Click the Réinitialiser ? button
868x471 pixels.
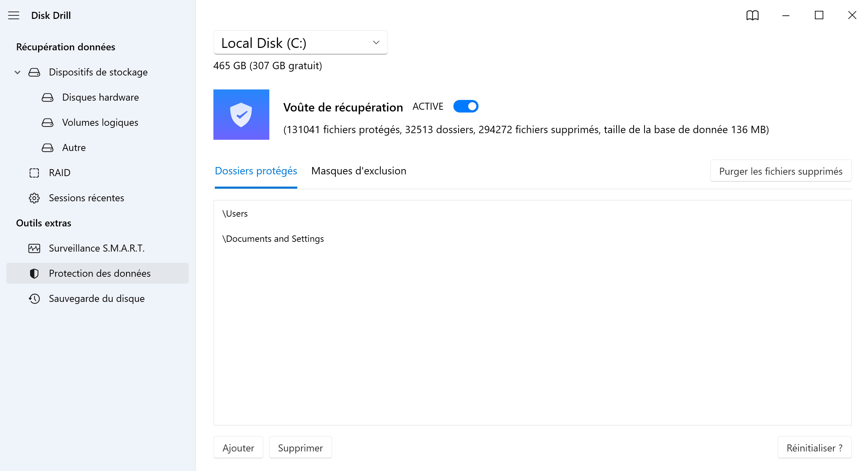pyautogui.click(x=815, y=448)
